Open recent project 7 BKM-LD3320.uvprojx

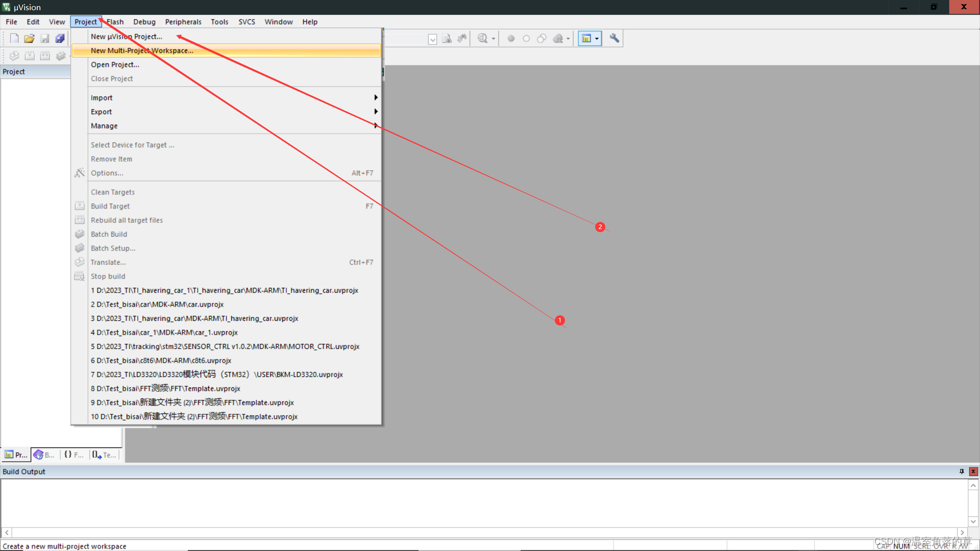tap(227, 374)
